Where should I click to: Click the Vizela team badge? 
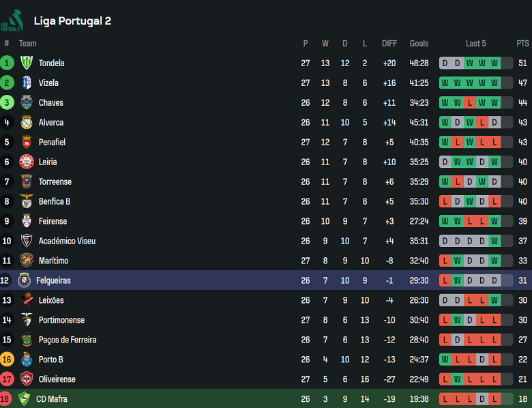(x=27, y=83)
